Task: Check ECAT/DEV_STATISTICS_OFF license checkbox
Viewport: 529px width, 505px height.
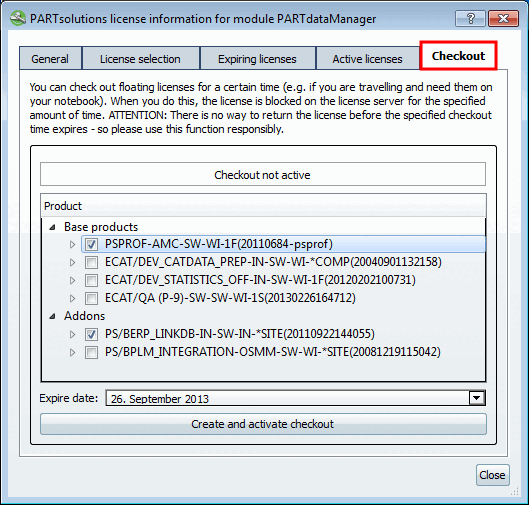Action: (x=91, y=280)
